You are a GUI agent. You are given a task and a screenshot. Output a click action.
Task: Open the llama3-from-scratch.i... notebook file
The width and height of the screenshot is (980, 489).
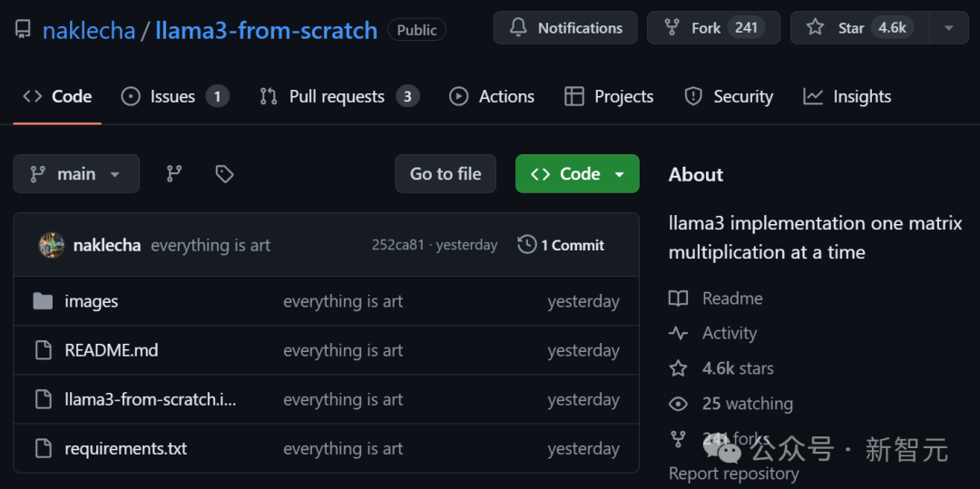(151, 400)
